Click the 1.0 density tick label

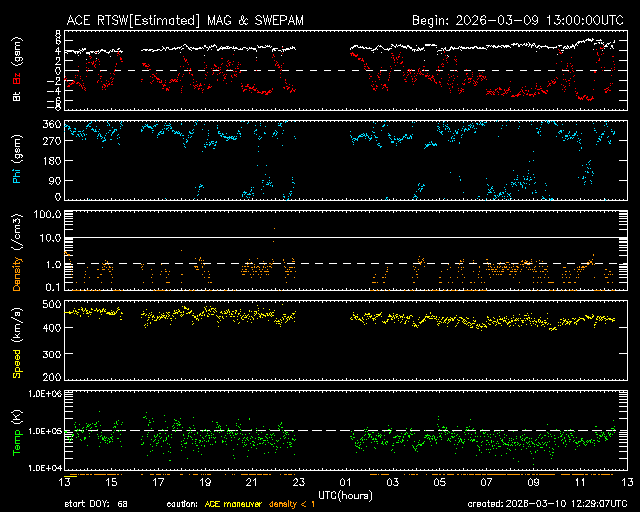pos(53,264)
